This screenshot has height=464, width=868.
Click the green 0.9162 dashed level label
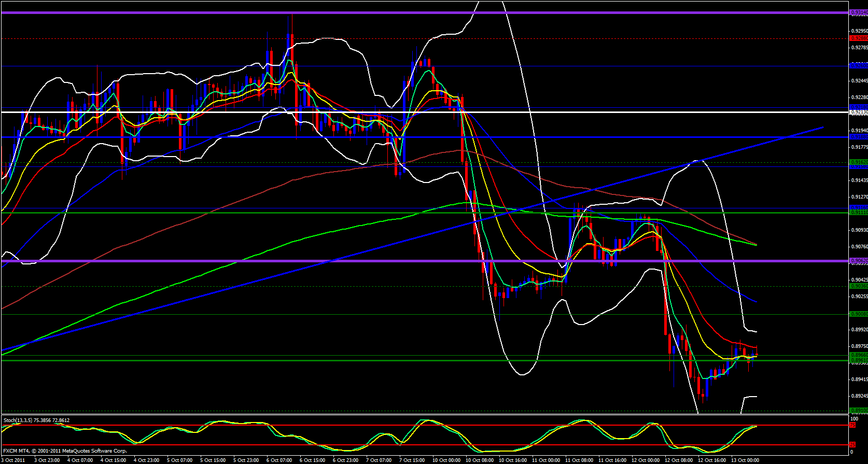pyautogui.click(x=858, y=162)
